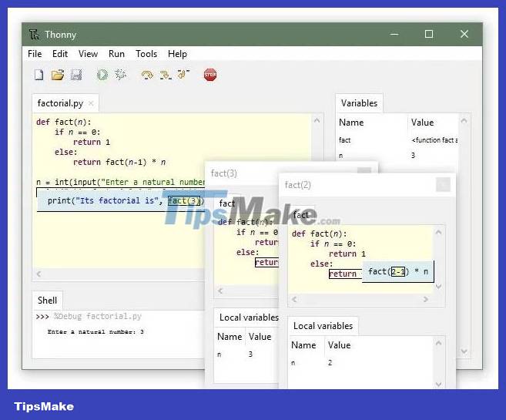The width and height of the screenshot is (506, 420).
Task: Click the New file icon in toolbar
Action: tap(39, 75)
